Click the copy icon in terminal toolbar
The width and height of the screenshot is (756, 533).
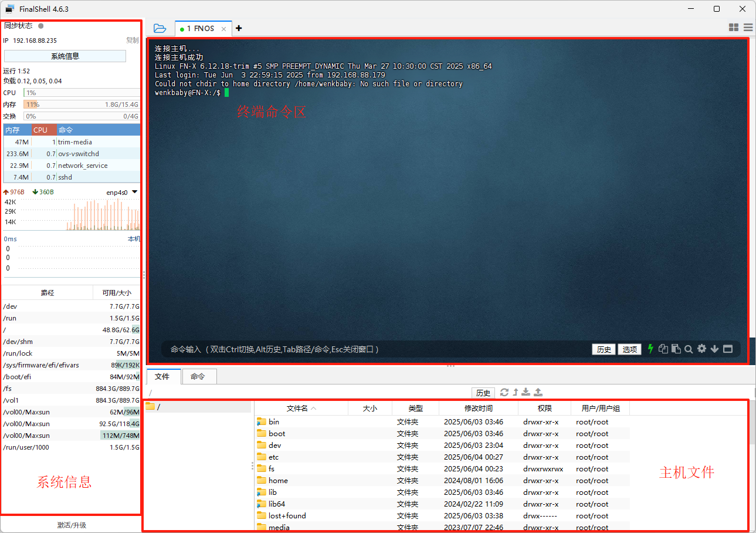(663, 349)
